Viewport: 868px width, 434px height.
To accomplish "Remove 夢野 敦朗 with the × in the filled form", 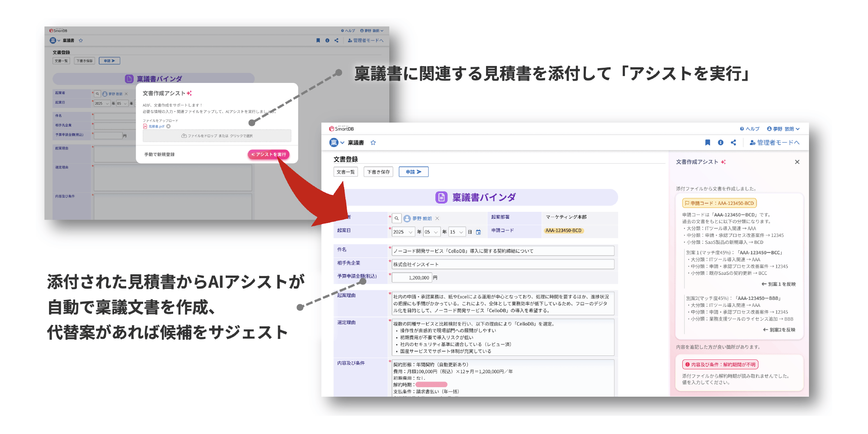I will pos(437,218).
